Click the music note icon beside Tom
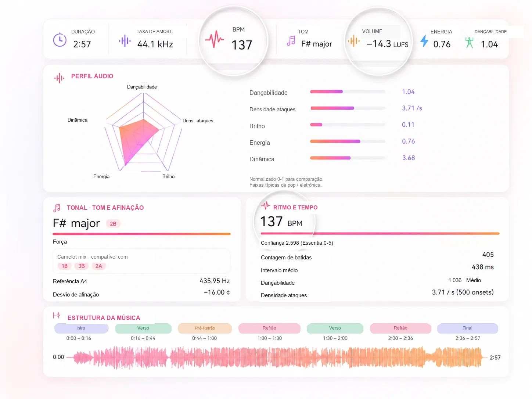Viewport: 532px width, 399px height. click(x=291, y=41)
